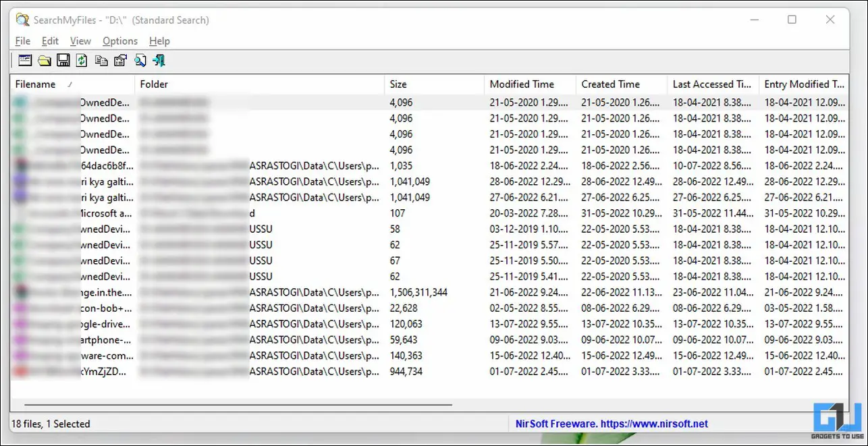
Task: Click the size value 22,628
Action: 404,308
